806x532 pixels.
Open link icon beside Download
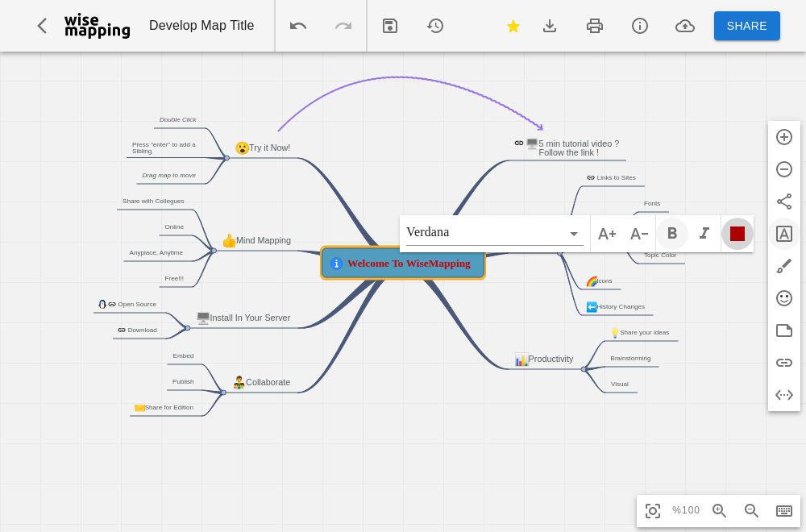[122, 330]
